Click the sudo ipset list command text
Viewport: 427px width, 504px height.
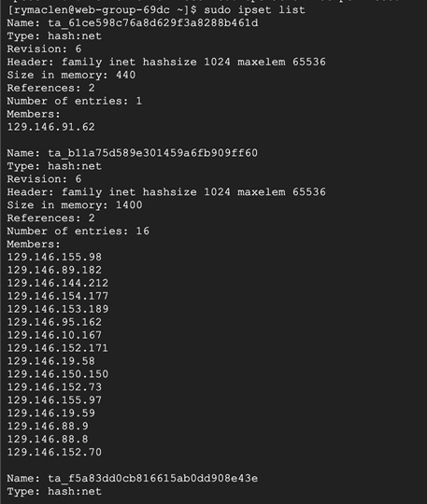tap(254, 10)
